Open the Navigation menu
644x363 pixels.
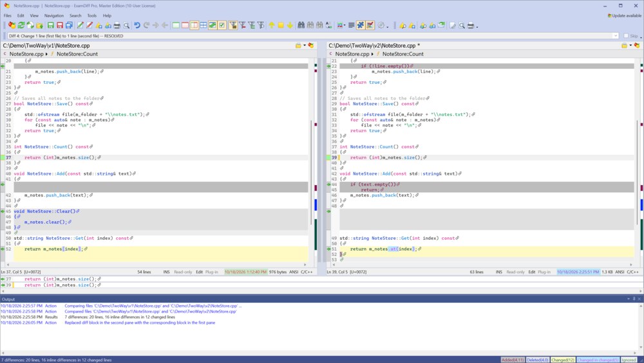[54, 15]
